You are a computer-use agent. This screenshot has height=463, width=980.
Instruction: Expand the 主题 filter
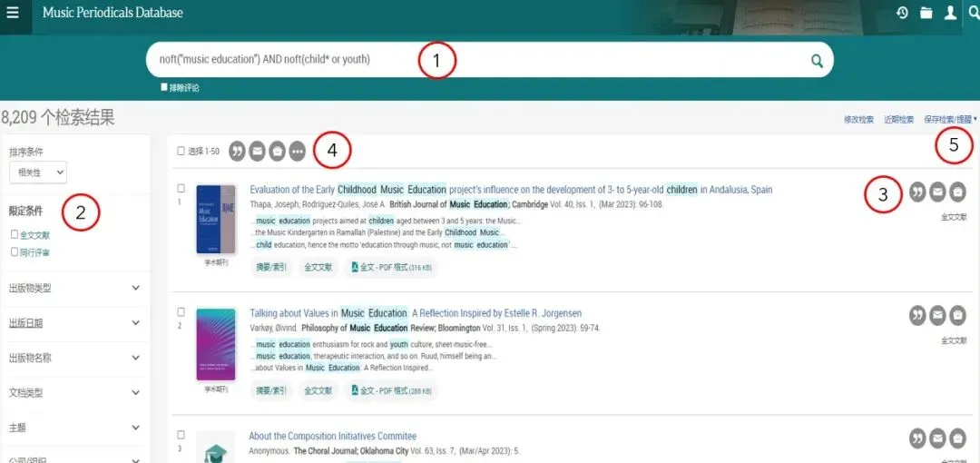75,428
